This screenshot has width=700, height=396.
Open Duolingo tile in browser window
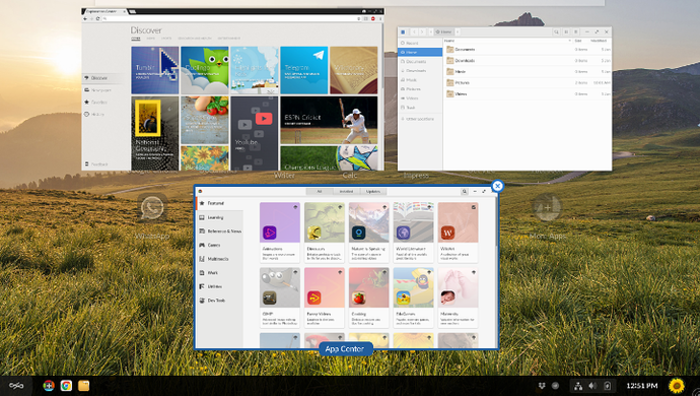click(204, 70)
